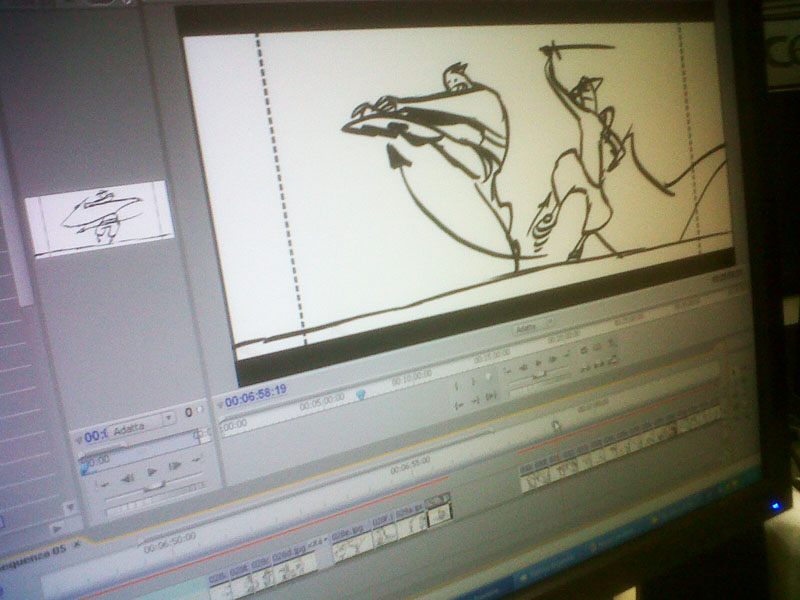Viewport: 800px width, 600px height.
Task: Toggle Safe Margins in Program monitor
Action: pyautogui.click(x=596, y=346)
